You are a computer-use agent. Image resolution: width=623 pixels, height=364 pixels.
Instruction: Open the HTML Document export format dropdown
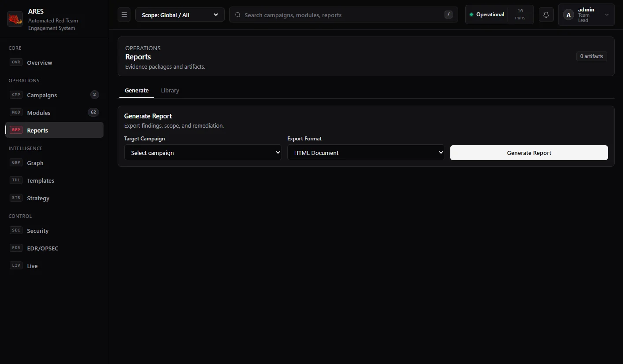[366, 153]
